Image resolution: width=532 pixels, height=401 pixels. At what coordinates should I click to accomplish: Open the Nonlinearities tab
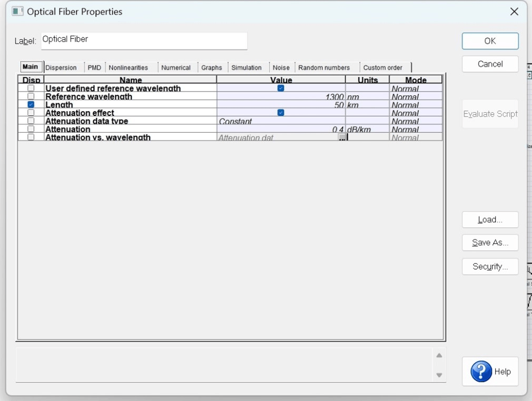(x=129, y=67)
